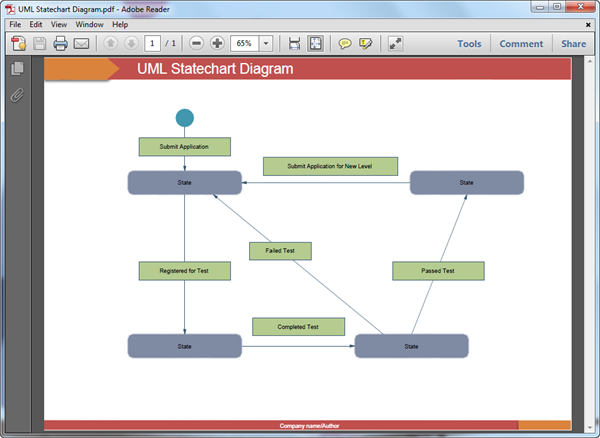
Task: Open the Comment pane
Action: click(521, 44)
